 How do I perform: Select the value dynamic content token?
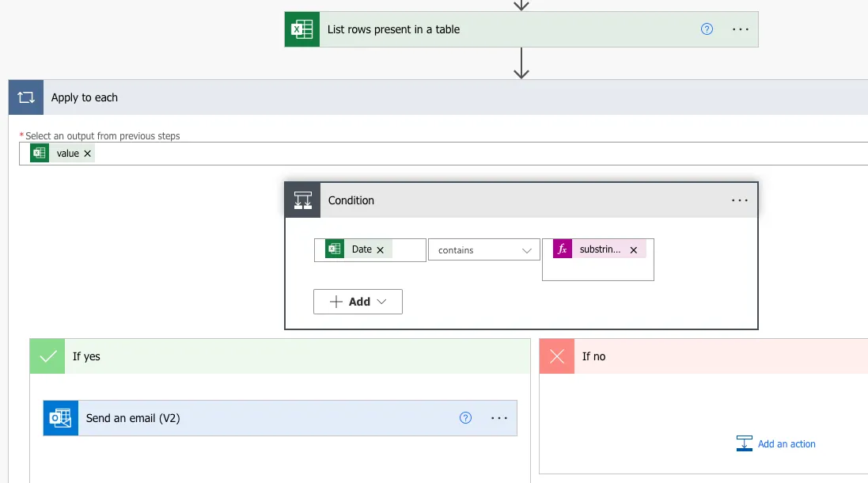[63, 154]
